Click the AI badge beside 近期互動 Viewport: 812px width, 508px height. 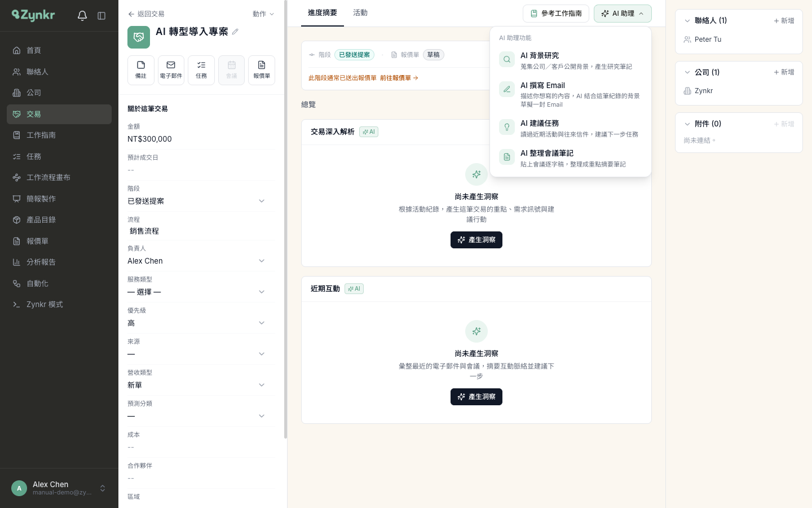354,289
